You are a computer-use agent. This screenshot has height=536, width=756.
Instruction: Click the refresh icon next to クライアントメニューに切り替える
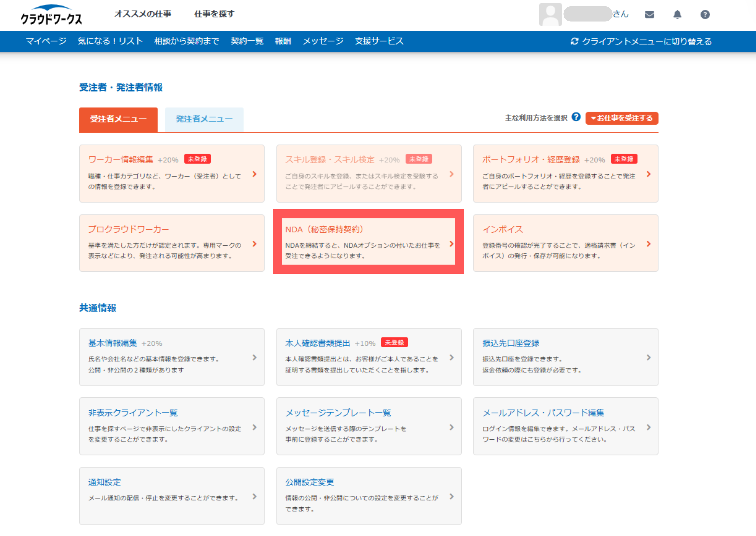pos(574,41)
